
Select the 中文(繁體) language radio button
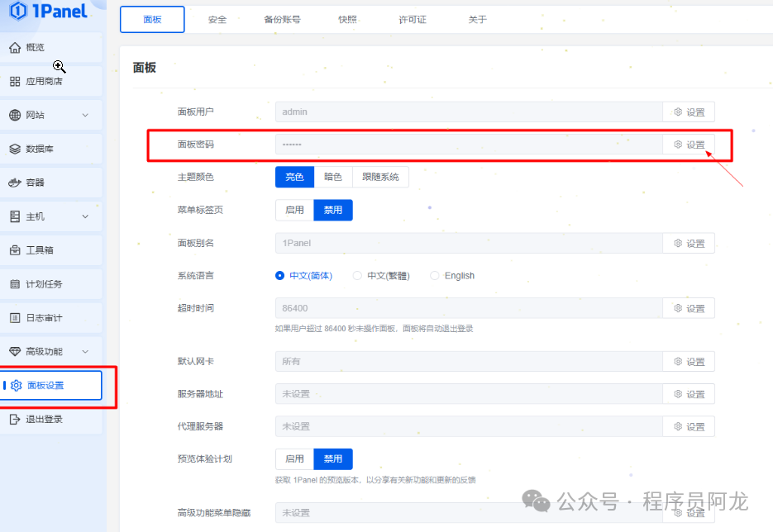point(357,276)
